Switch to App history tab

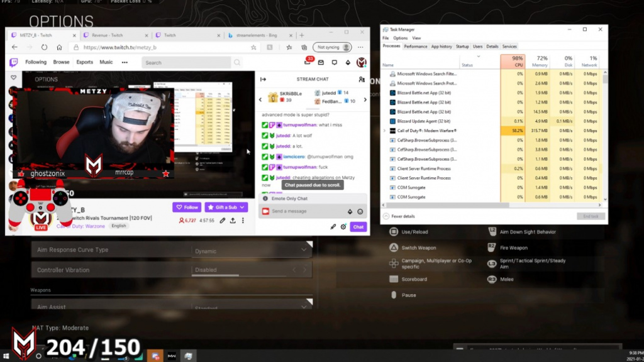441,47
